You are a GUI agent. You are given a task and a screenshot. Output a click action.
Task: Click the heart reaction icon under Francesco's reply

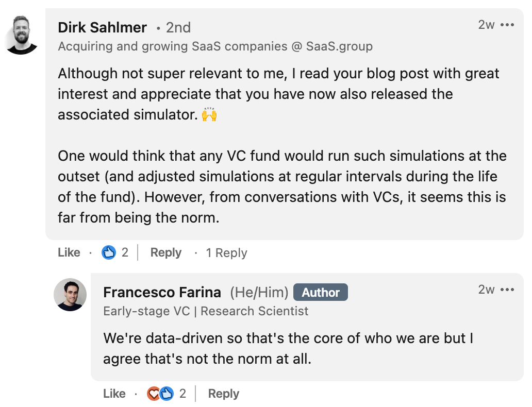[153, 394]
